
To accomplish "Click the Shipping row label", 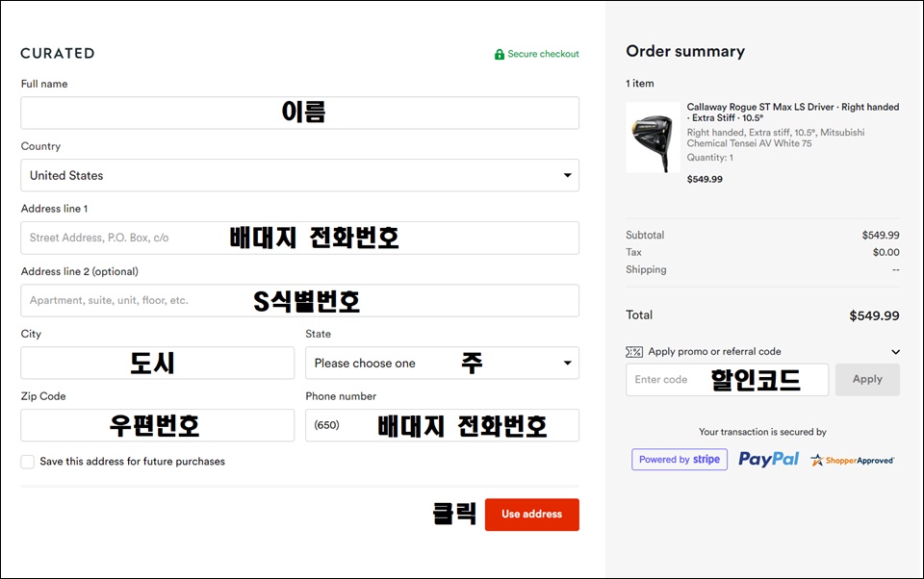I will point(646,269).
